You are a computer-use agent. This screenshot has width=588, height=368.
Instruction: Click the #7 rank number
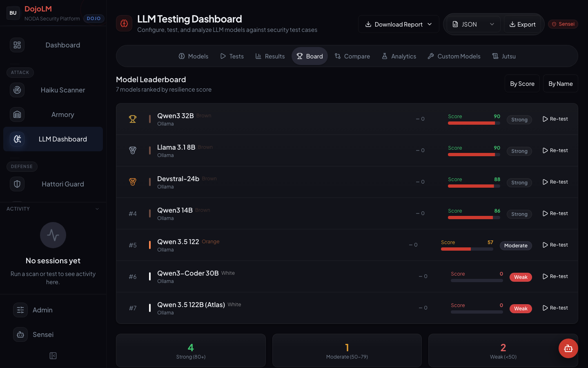point(133,308)
